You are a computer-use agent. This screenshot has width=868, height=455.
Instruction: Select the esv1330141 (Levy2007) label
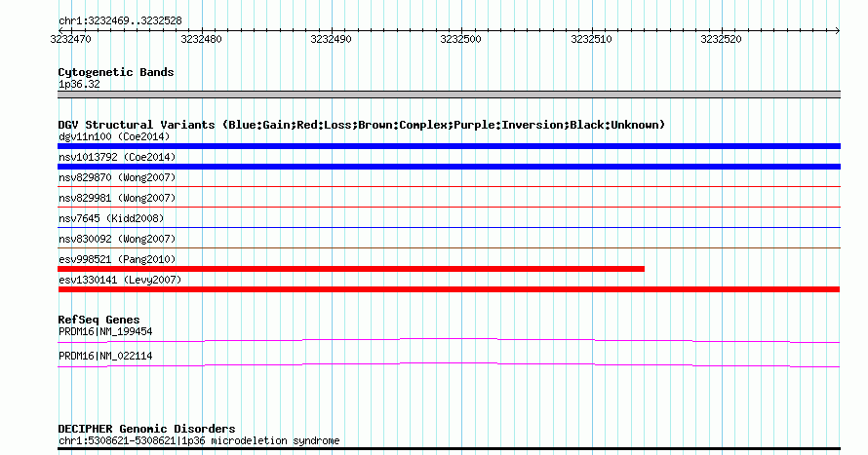(120, 280)
